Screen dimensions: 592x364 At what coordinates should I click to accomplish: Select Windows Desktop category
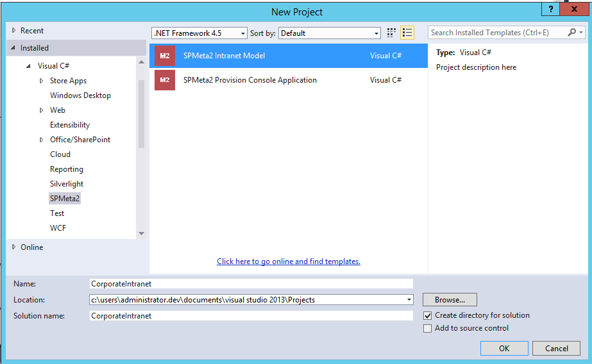pos(80,95)
